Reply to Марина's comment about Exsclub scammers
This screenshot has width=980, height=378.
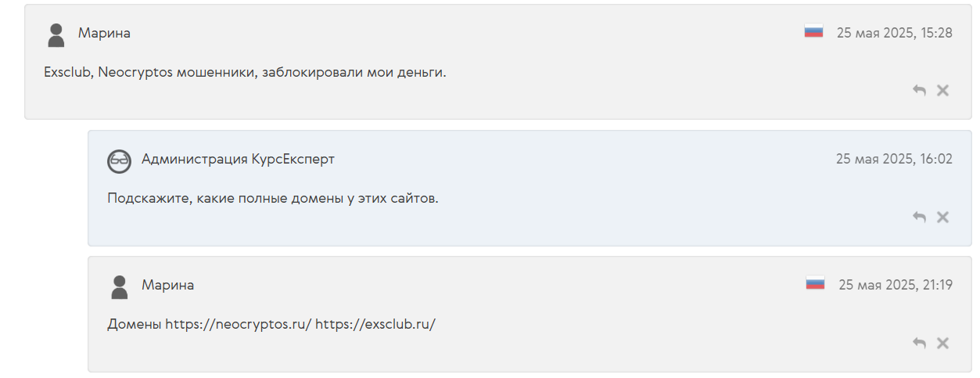tap(919, 91)
